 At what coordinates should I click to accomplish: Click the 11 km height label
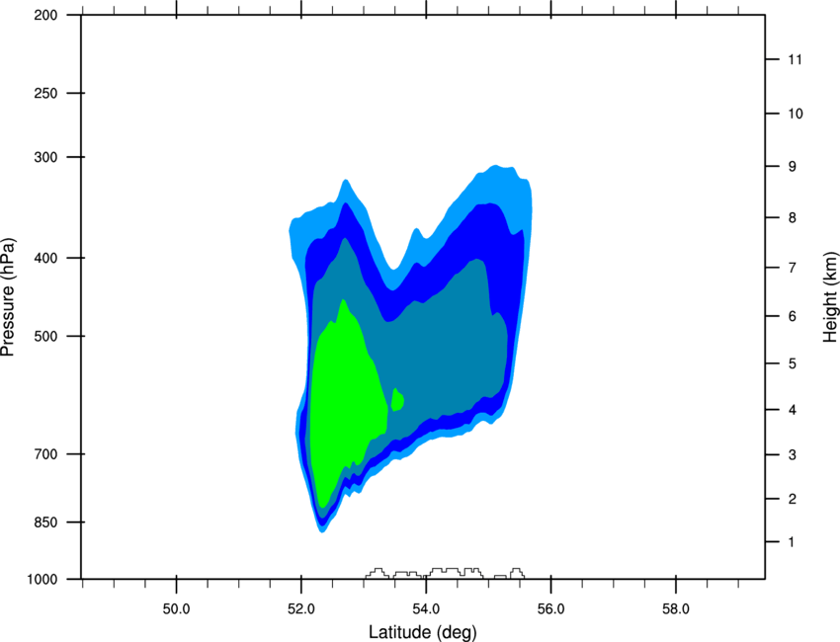point(795,59)
